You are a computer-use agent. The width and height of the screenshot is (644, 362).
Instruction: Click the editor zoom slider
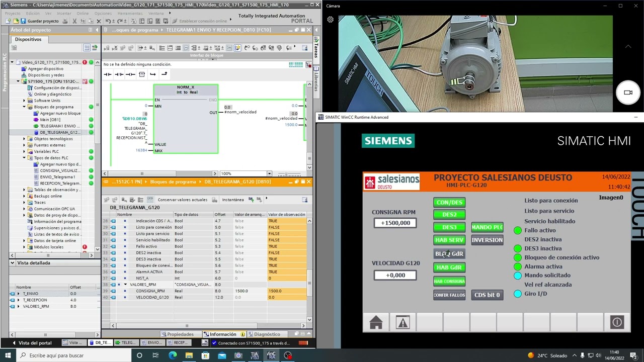point(289,173)
